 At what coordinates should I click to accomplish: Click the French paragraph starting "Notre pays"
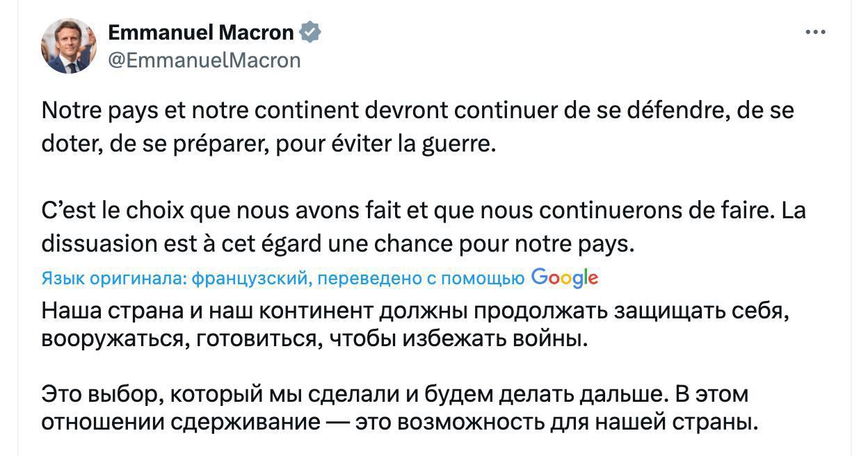417,129
